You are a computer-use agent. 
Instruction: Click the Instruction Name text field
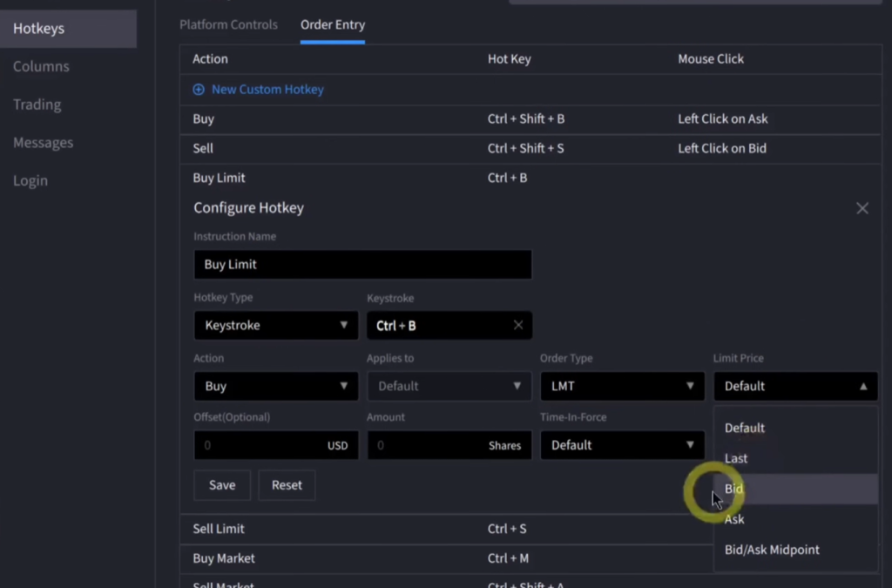362,264
